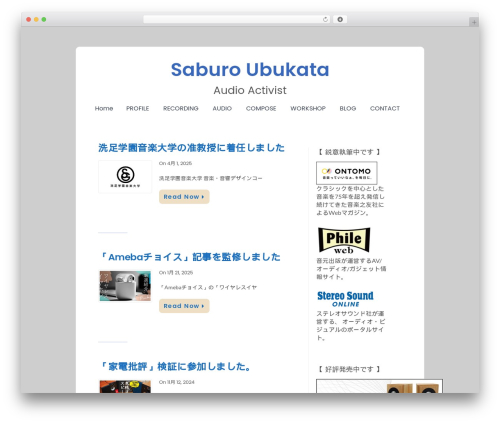Image resolution: width=500 pixels, height=423 pixels.
Task: Click the green maximize window dot
Action: (x=44, y=20)
